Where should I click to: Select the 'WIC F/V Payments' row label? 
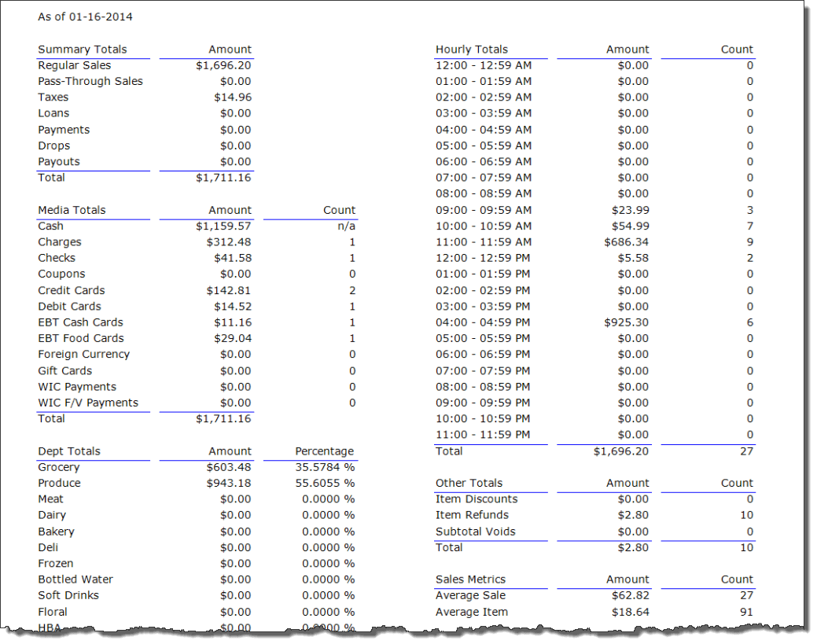point(88,403)
